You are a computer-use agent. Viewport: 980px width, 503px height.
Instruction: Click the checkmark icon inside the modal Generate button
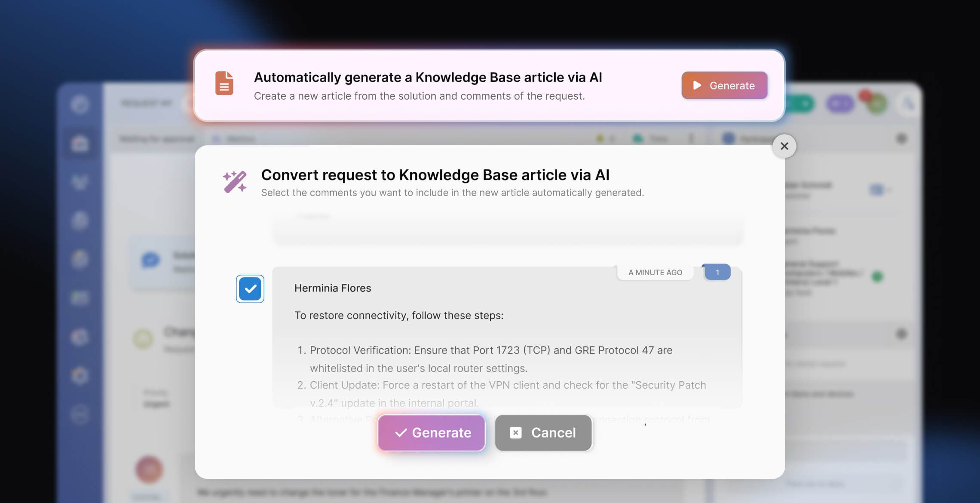point(401,433)
